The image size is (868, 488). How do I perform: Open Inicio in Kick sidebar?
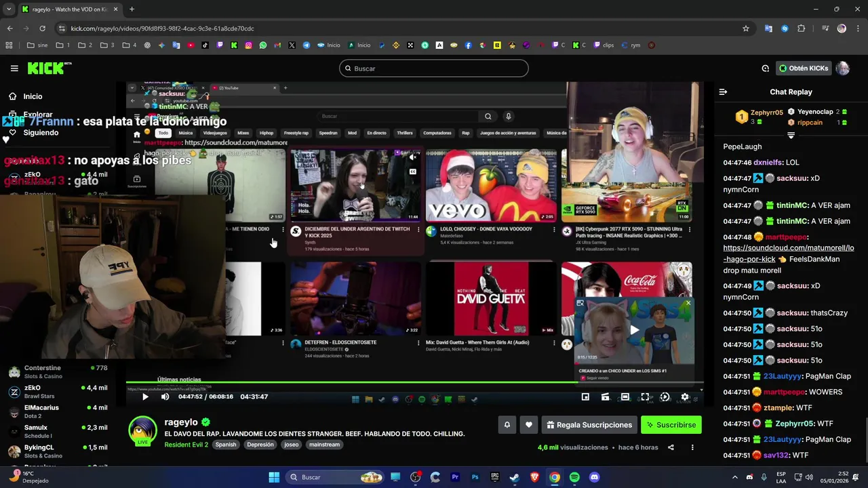[33, 96]
